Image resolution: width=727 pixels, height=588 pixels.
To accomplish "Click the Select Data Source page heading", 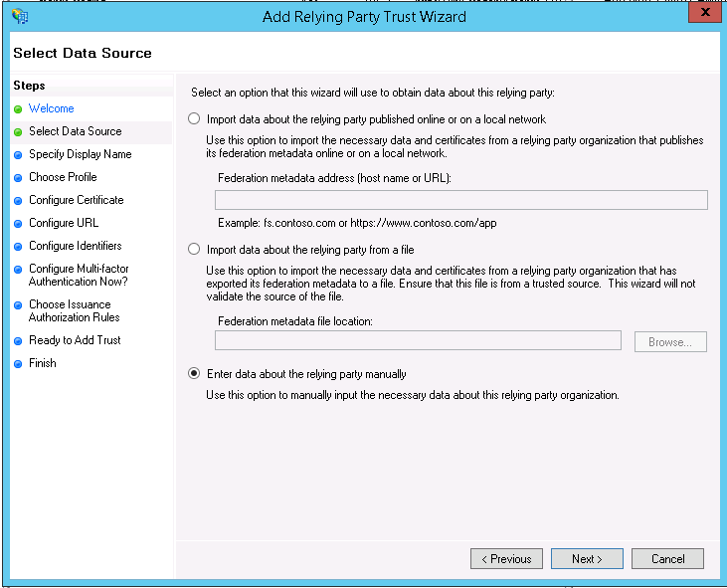I will (x=83, y=53).
